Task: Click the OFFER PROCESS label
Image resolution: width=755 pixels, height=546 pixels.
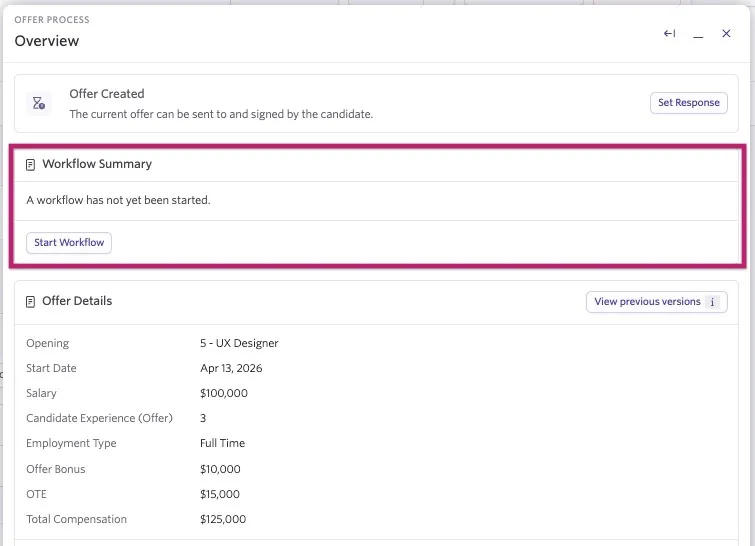Action: tap(52, 20)
